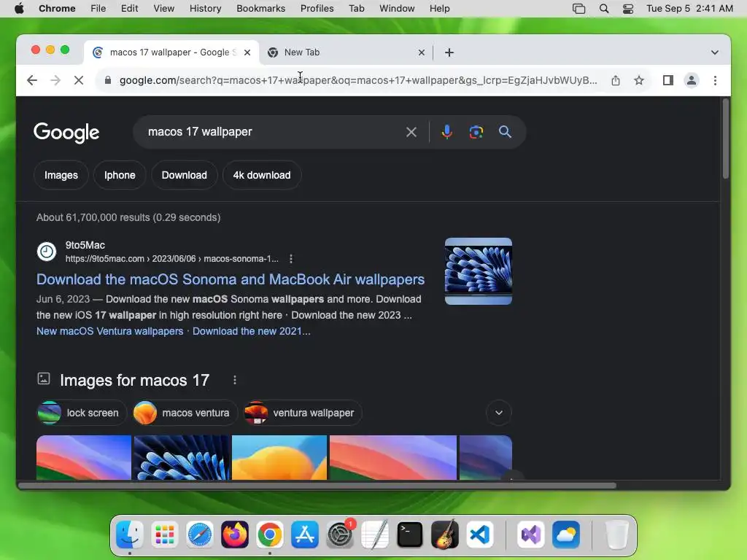This screenshot has width=747, height=560.
Task: Click the Google logo
Action: pyautogui.click(x=66, y=133)
